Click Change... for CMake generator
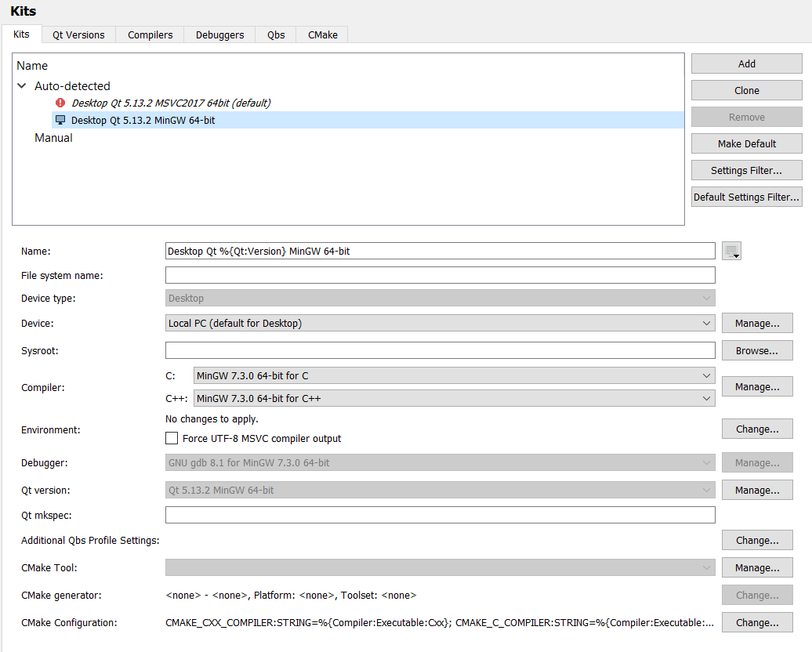This screenshot has width=812, height=652. [x=757, y=595]
